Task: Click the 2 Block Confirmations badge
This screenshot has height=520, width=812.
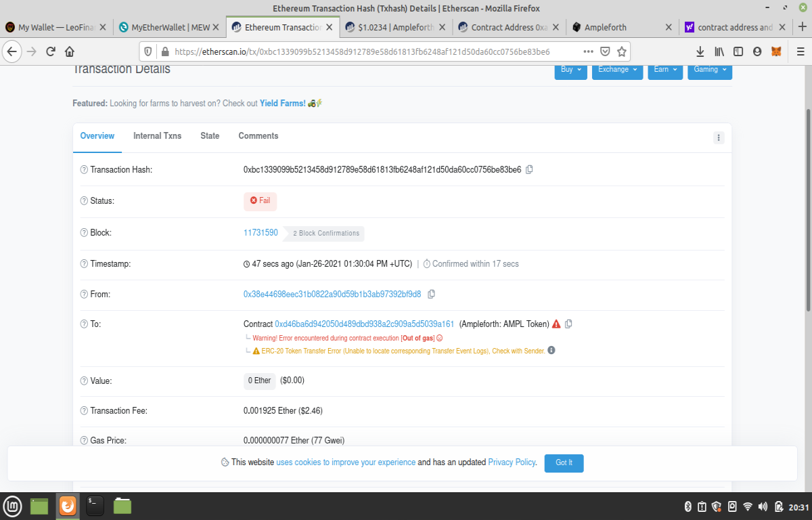Action: click(x=324, y=233)
